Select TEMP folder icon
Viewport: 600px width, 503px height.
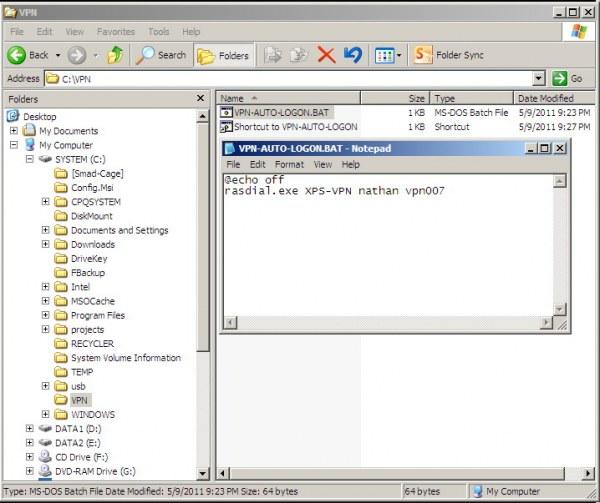[x=61, y=372]
